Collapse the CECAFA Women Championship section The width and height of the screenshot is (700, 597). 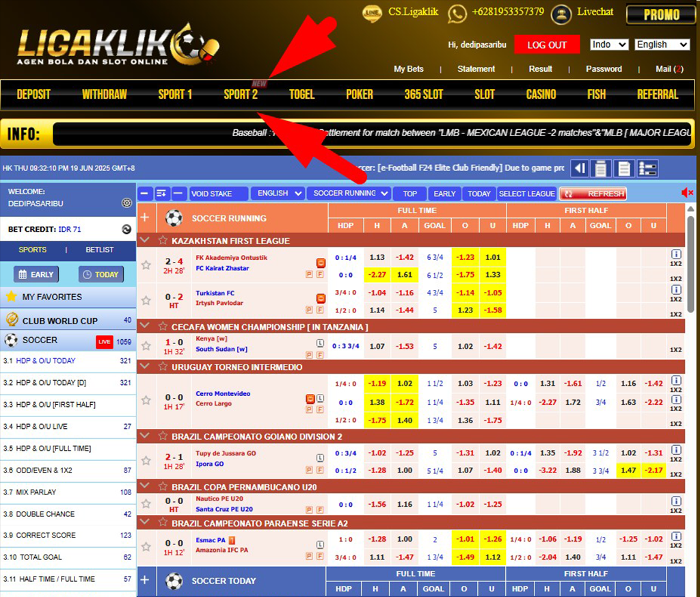tap(144, 326)
